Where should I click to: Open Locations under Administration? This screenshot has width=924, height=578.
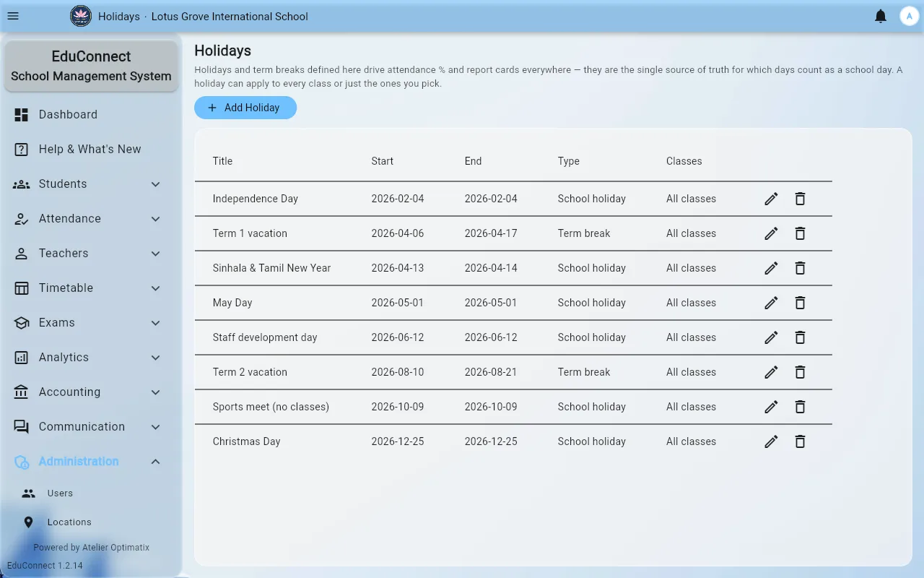tap(91, 522)
